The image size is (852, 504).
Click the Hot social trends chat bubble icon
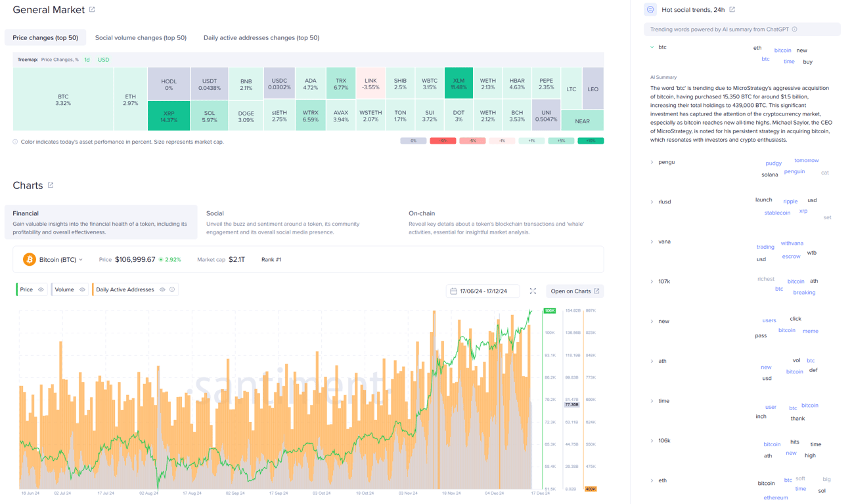(x=650, y=10)
